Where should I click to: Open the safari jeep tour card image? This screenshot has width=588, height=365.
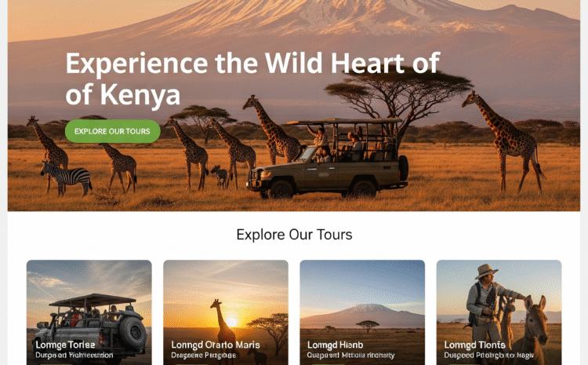click(89, 312)
